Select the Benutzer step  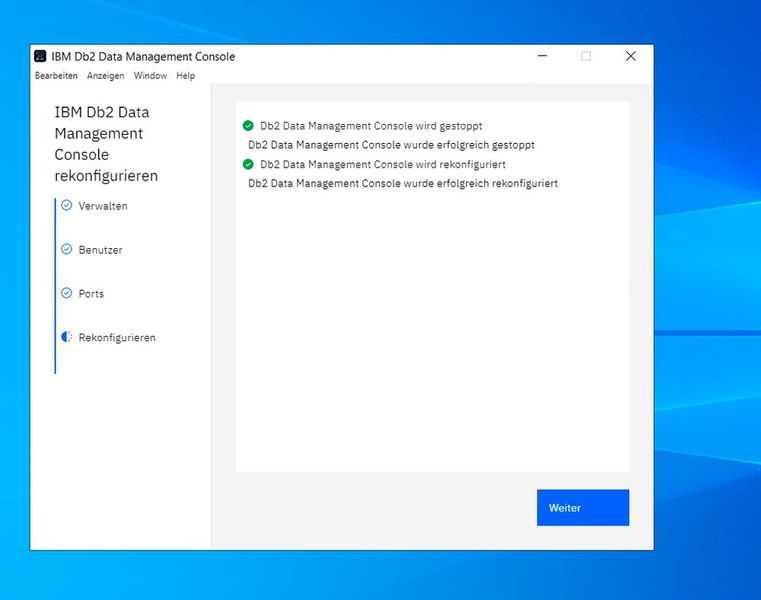[100, 250]
